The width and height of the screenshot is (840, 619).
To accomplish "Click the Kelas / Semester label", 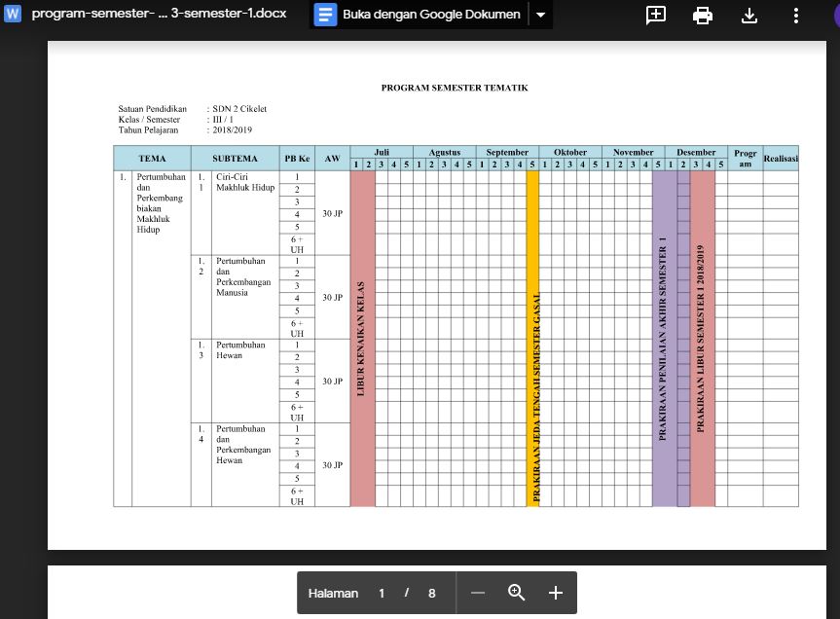I will click(x=149, y=120).
